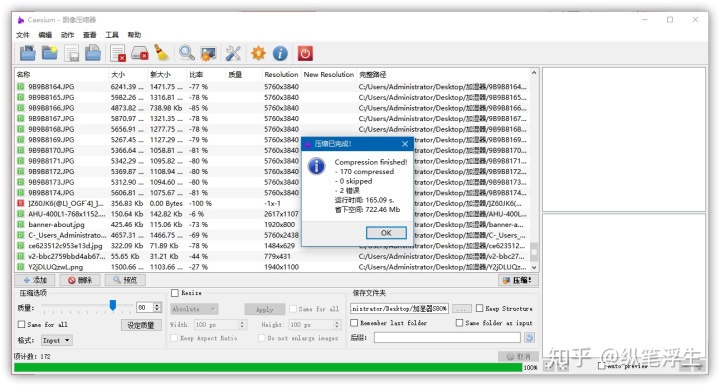Toggle Keep Structure checkbox
Image resolution: width=720 pixels, height=386 pixels.
[x=479, y=308]
